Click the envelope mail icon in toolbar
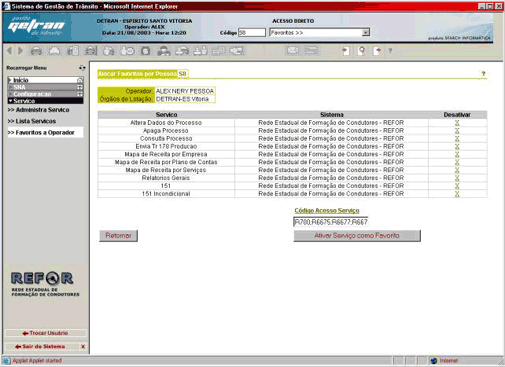Viewport: 505px width, 367px height. [x=292, y=51]
